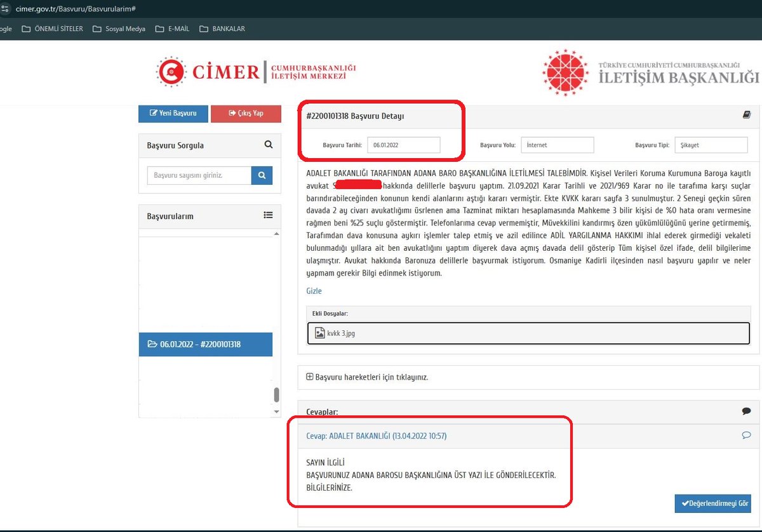
Task: Click the Başvuru Tarihi date field
Action: click(404, 145)
